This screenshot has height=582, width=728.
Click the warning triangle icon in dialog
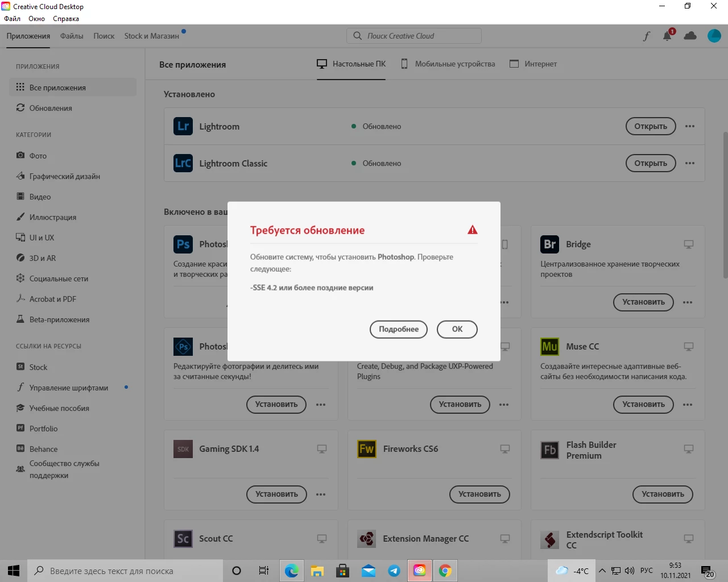click(473, 230)
